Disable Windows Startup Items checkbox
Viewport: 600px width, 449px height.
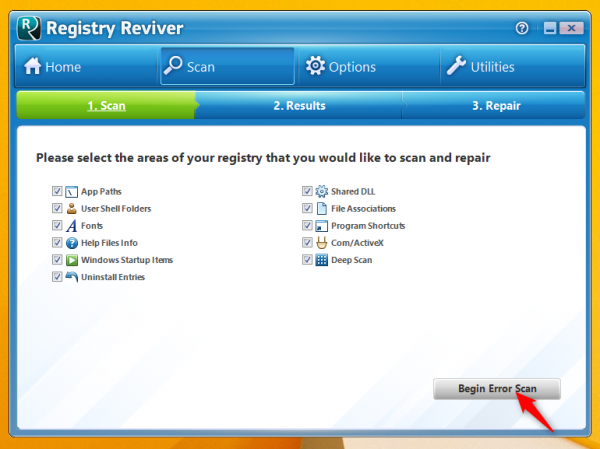(x=57, y=260)
